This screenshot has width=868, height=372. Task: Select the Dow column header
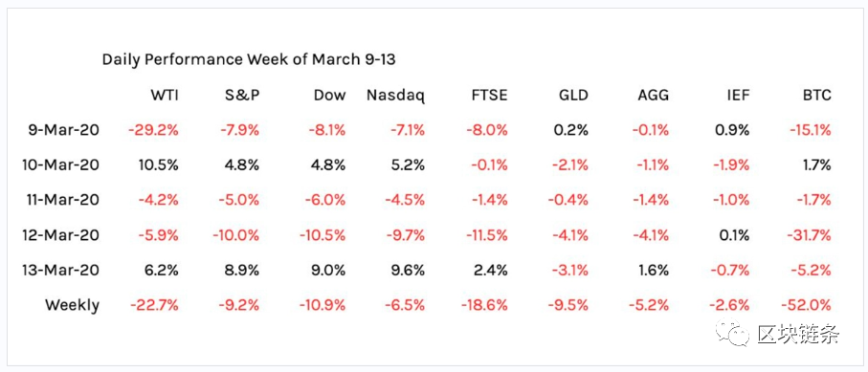tap(329, 96)
